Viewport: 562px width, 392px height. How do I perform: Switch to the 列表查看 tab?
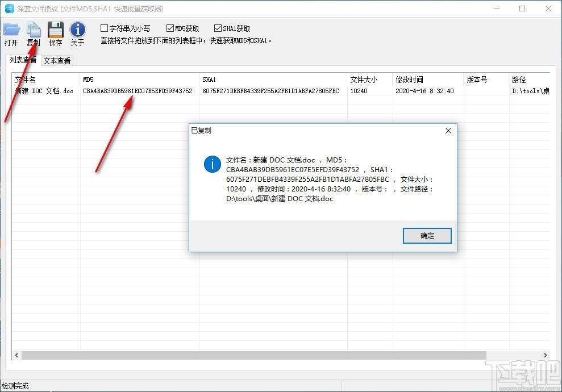[23, 60]
